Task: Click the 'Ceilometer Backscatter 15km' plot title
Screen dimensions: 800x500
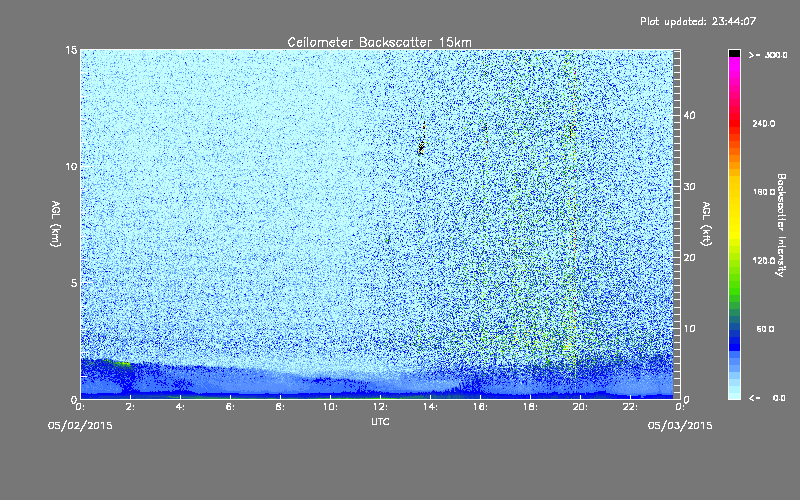Action: 379,42
